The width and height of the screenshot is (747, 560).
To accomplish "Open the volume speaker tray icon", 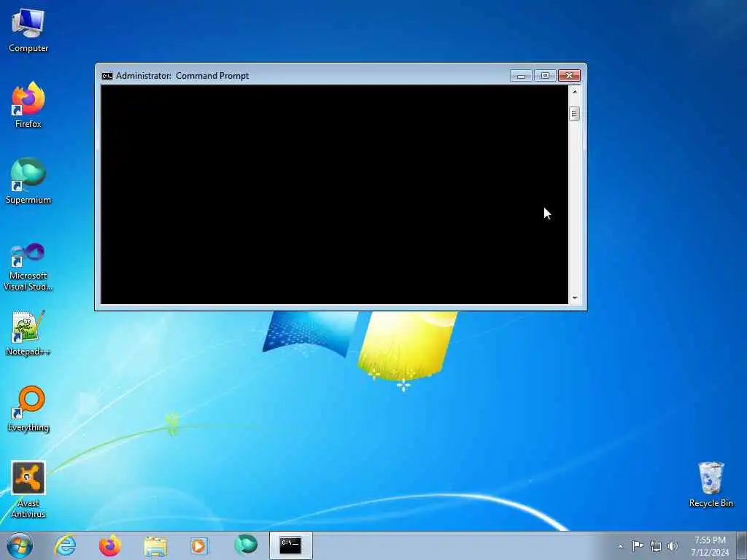I will 672,545.
